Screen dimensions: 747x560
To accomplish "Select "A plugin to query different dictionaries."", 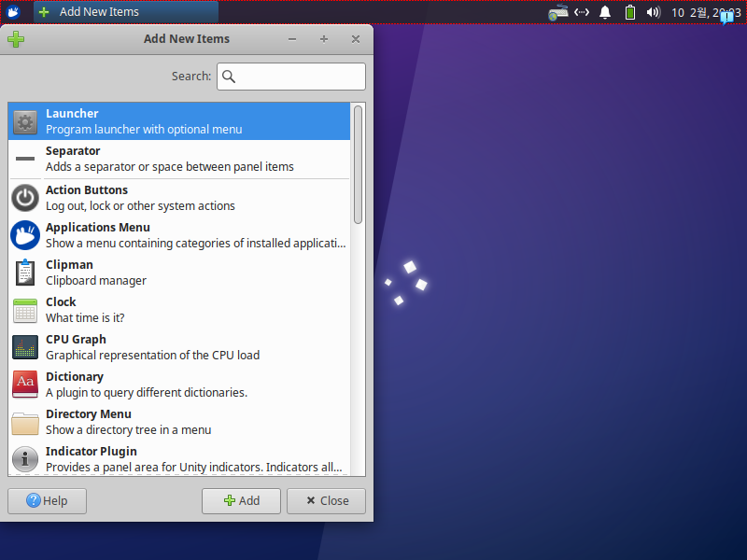I will tap(147, 393).
